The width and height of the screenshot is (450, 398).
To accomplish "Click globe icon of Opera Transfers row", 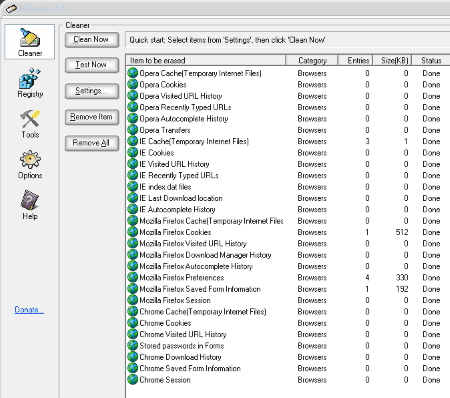I will tap(133, 129).
